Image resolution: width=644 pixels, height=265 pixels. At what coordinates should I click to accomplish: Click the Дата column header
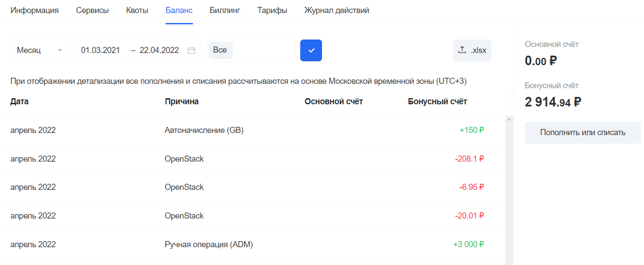tap(20, 102)
